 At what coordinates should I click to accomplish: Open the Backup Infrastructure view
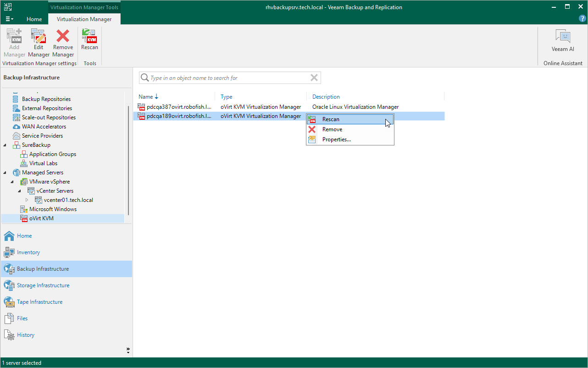coord(67,269)
